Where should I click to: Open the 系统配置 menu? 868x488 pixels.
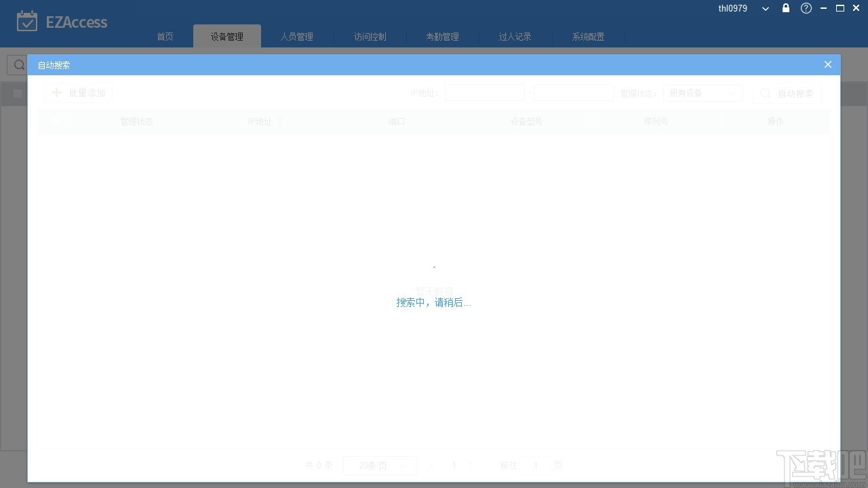pyautogui.click(x=587, y=37)
